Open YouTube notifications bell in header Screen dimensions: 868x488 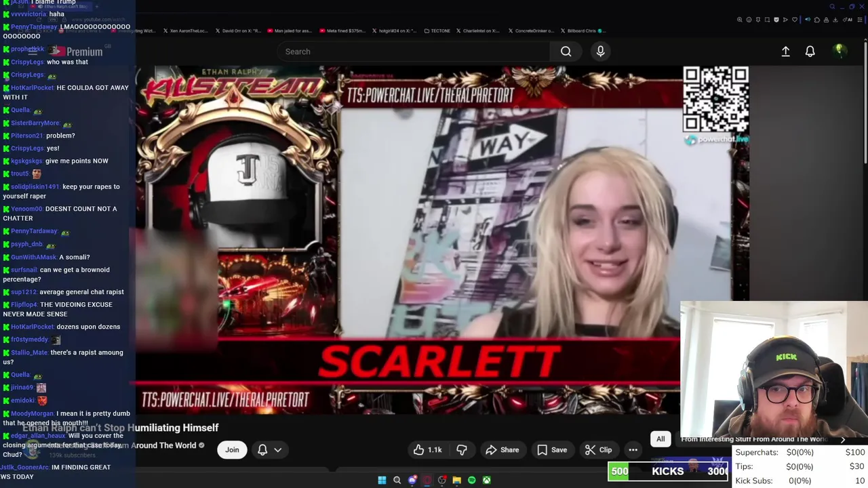point(810,52)
